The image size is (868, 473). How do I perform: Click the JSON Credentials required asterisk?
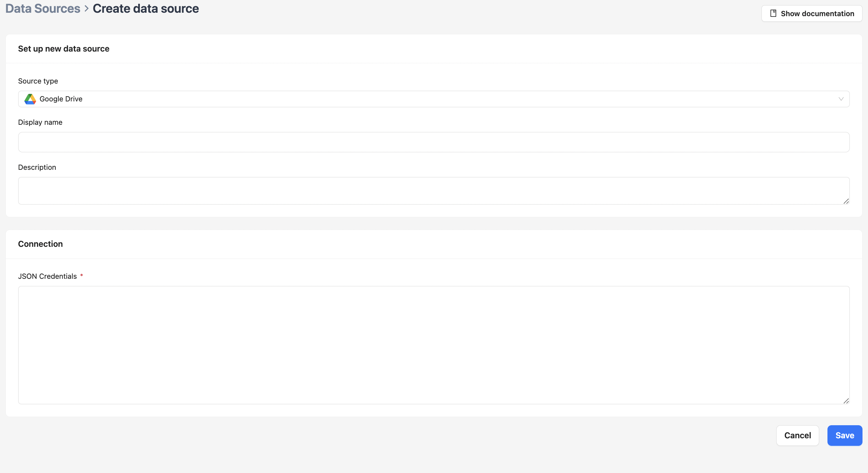point(82,275)
